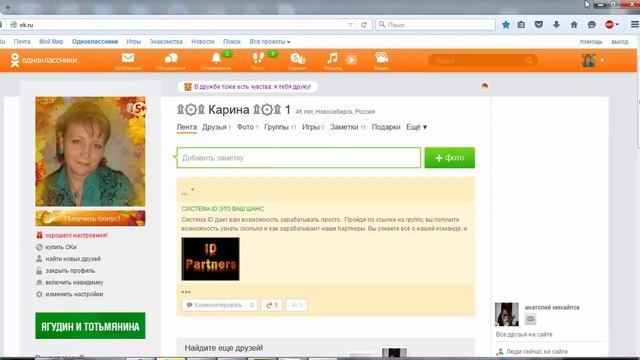Click the Klass like button on the post
Screen dimensions: 640x360
coord(297,305)
